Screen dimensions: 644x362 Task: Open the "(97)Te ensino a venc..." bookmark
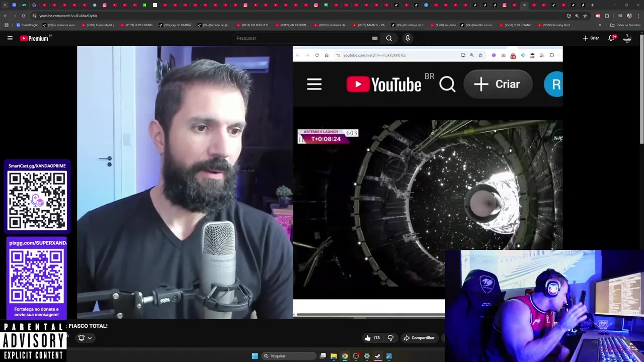click(x=60, y=25)
